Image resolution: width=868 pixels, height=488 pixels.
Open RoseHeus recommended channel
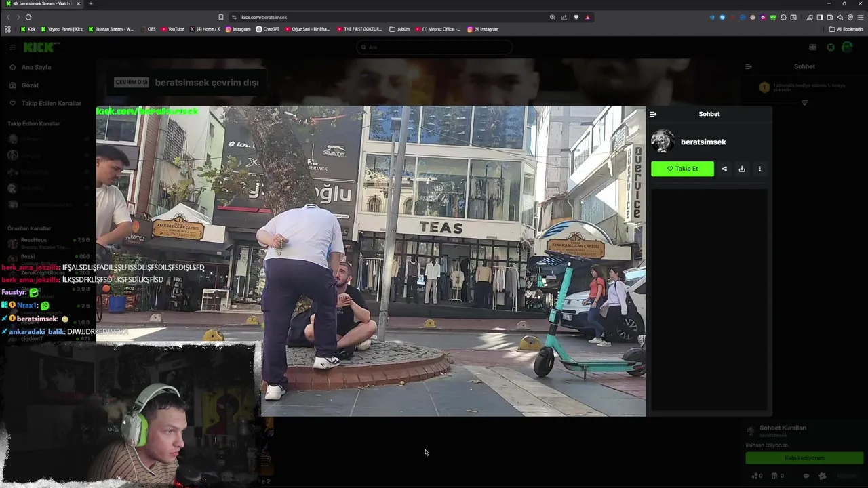tap(47, 243)
